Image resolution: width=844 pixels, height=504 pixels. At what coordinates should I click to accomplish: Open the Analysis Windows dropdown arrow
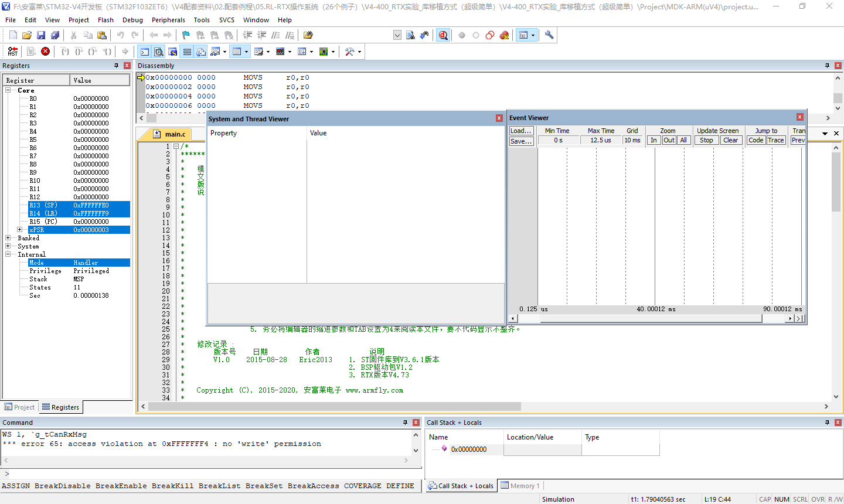(x=290, y=52)
